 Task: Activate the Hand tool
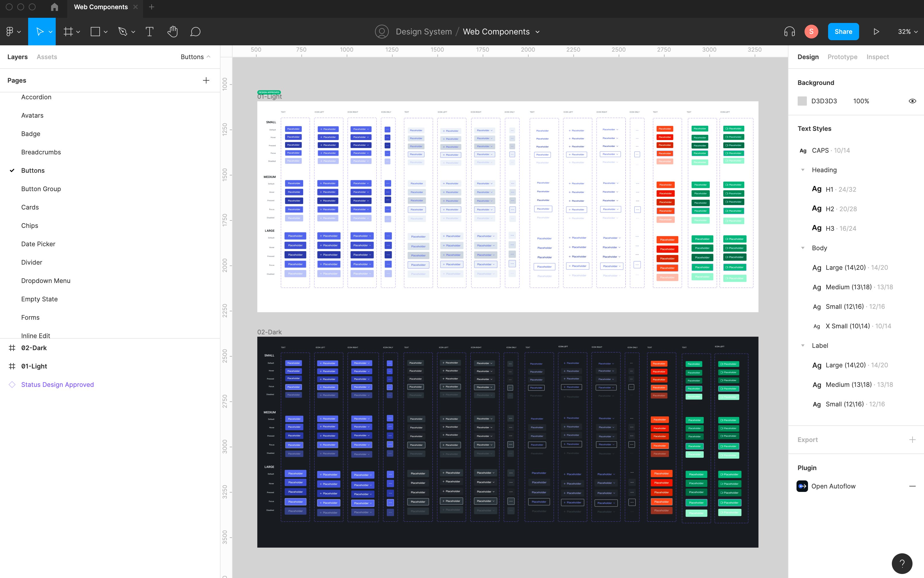173,31
